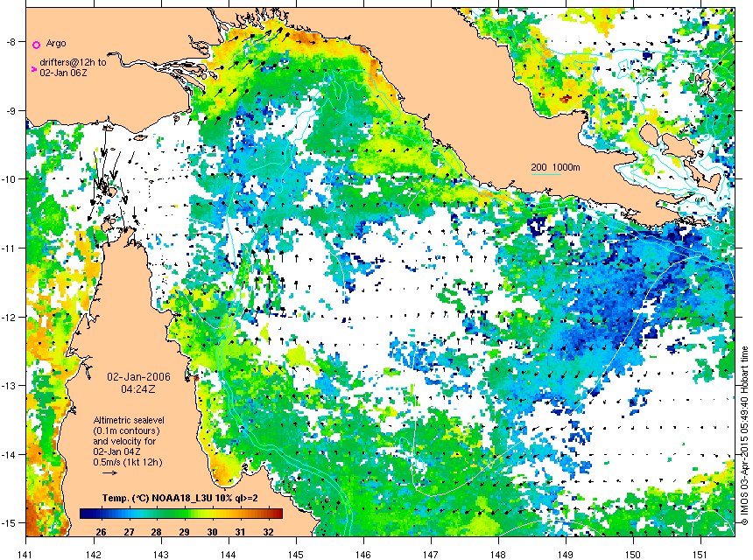Click latitude axis label -10

[10, 179]
